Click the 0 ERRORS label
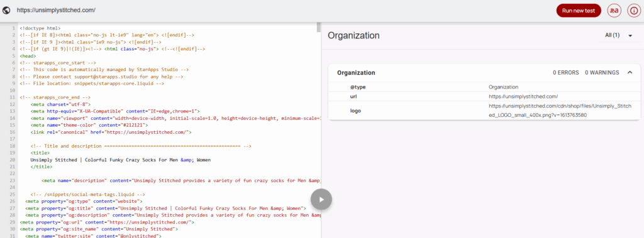Image resolution: width=644 pixels, height=238 pixels. [565, 73]
